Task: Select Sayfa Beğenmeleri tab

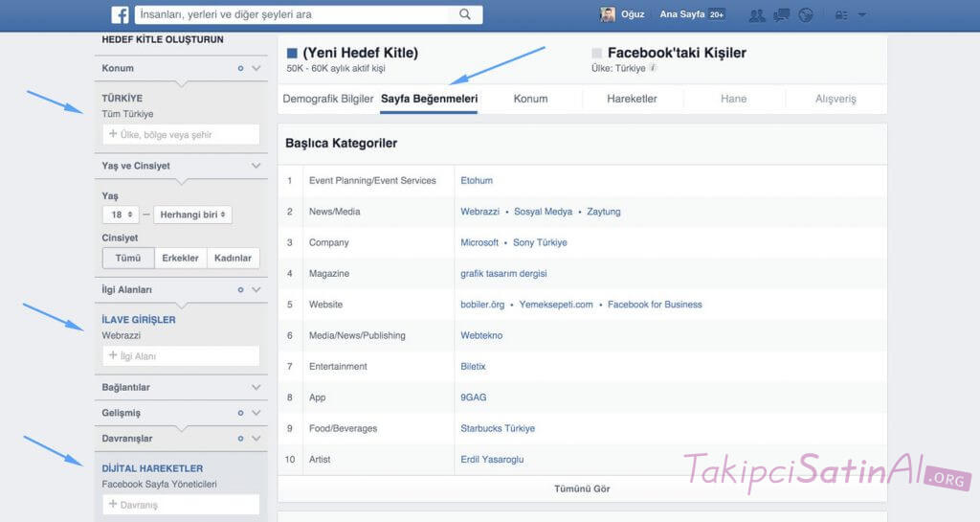Action: (x=430, y=99)
